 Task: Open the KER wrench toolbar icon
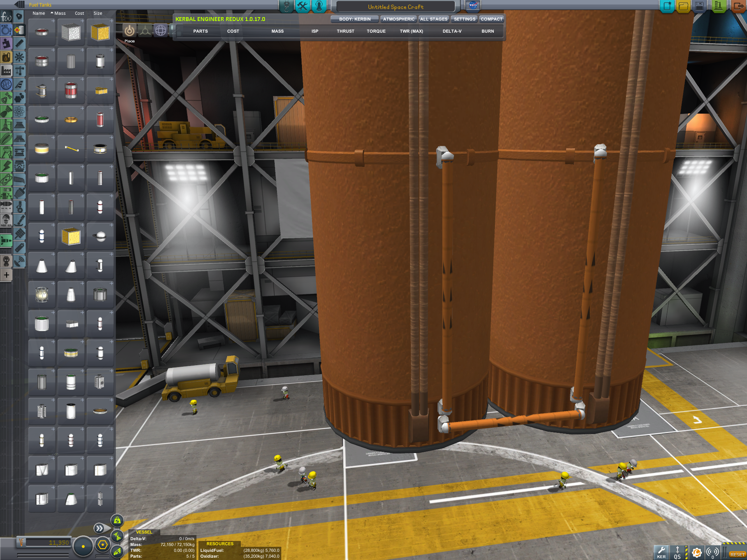[x=661, y=553]
